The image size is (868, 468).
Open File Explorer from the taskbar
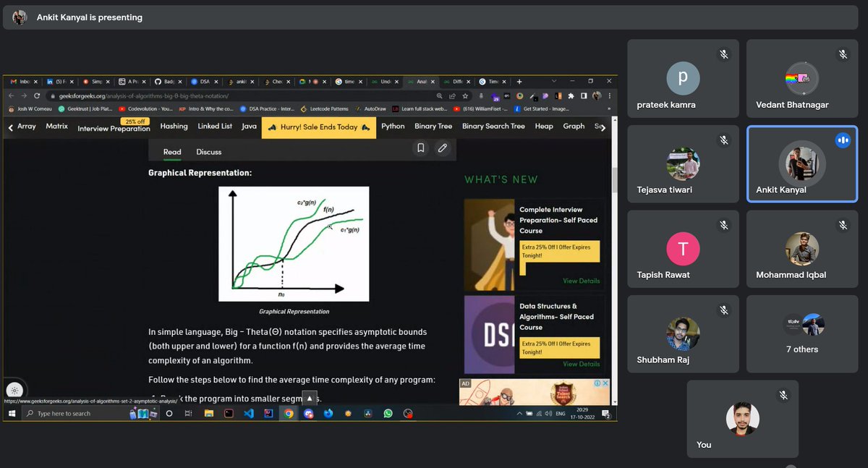(208, 414)
